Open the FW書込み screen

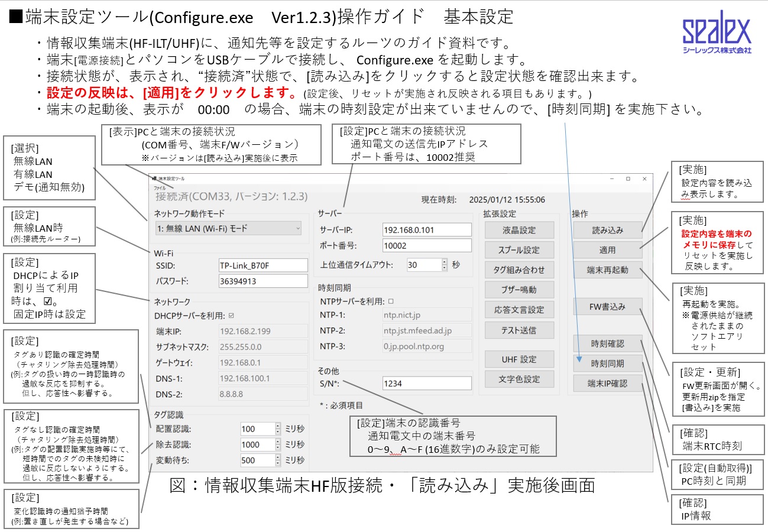(x=607, y=306)
